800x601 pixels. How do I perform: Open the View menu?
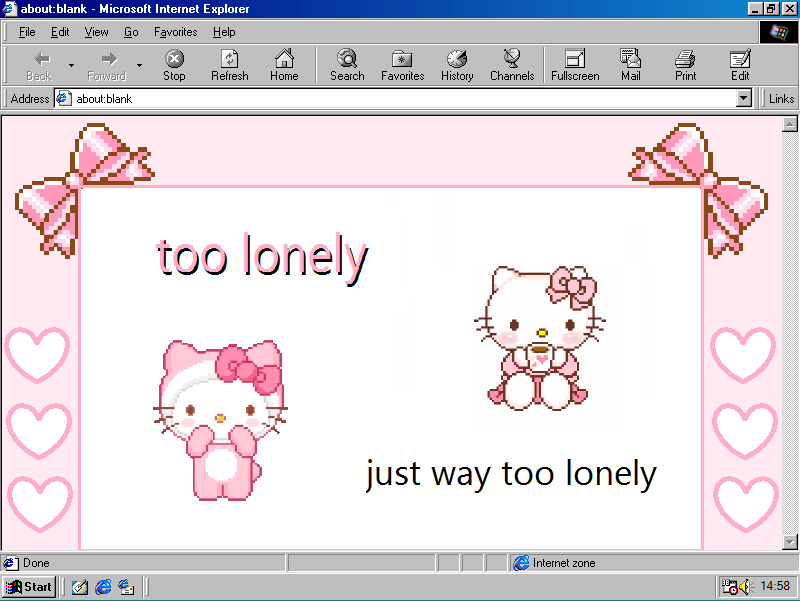[96, 32]
